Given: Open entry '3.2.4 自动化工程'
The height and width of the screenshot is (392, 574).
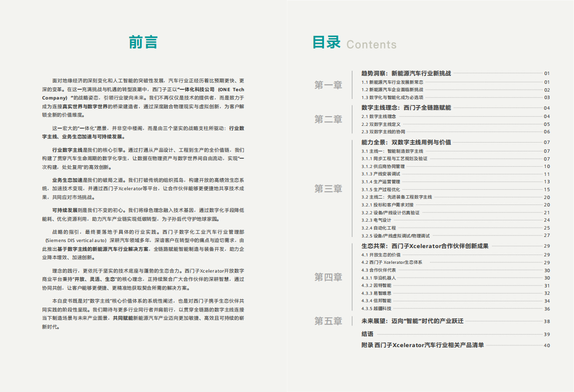Looking at the screenshot, I should pos(379,228).
